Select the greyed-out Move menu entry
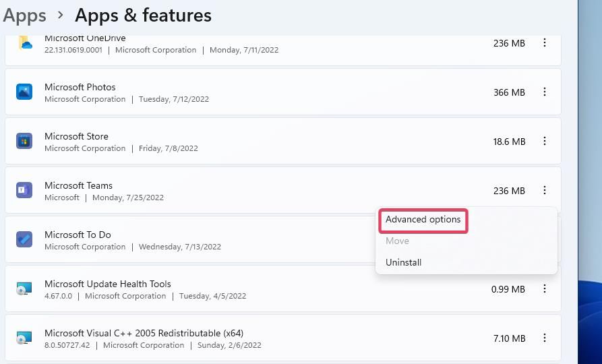Screen dimensions: 602x364 point(397,241)
